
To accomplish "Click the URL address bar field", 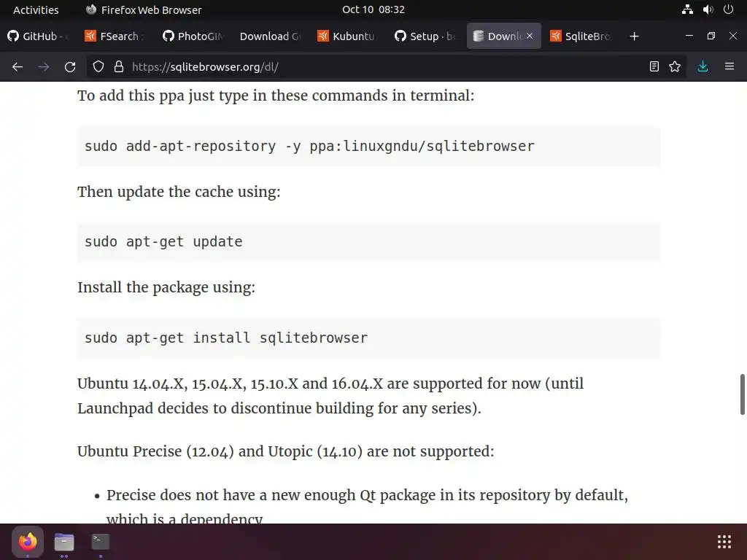I will 379,66.
